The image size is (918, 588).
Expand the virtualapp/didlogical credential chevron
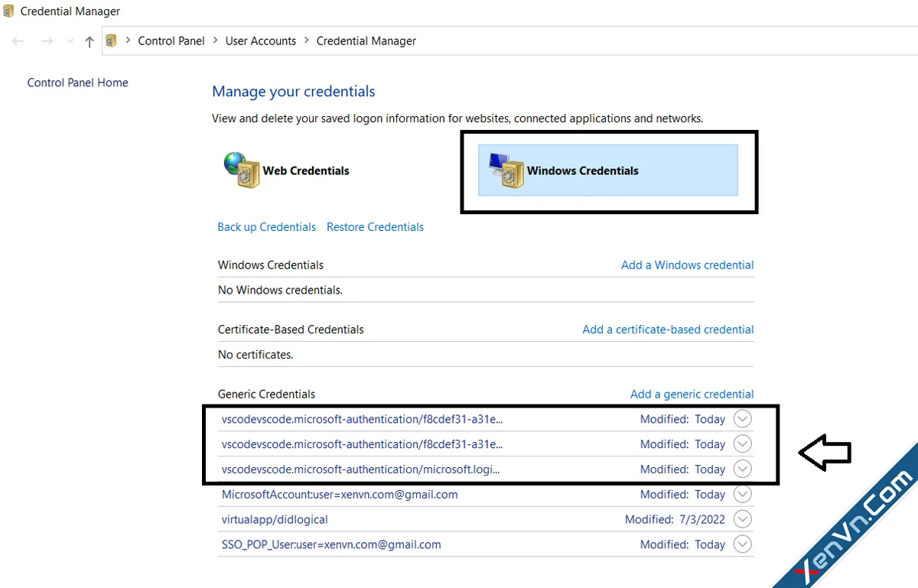click(742, 519)
